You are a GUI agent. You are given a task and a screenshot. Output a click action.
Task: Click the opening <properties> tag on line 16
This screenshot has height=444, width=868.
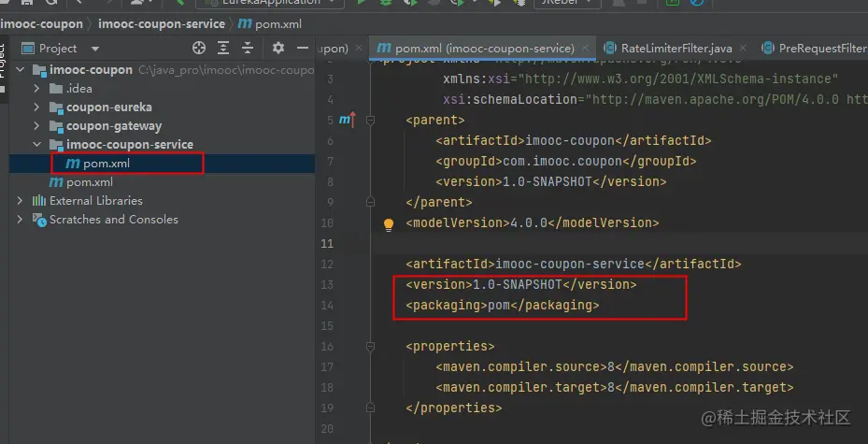click(x=450, y=347)
